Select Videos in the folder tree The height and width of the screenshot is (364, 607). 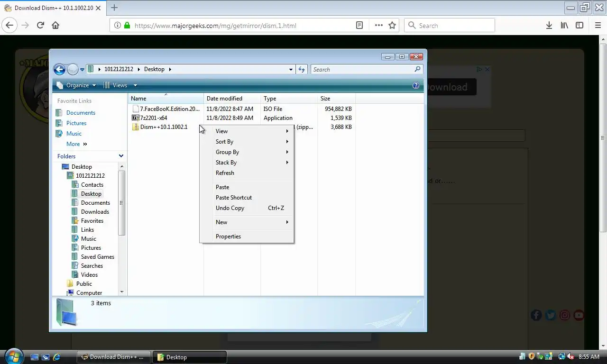pos(89,275)
